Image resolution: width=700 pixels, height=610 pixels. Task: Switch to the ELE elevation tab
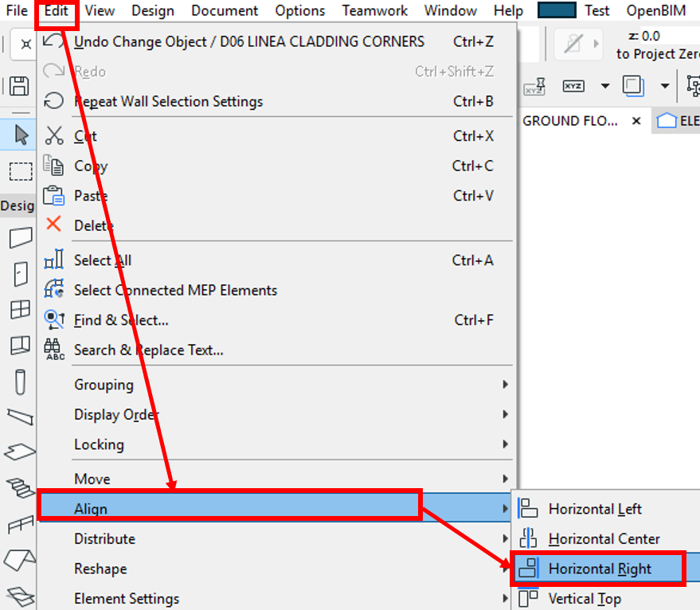tap(678, 120)
